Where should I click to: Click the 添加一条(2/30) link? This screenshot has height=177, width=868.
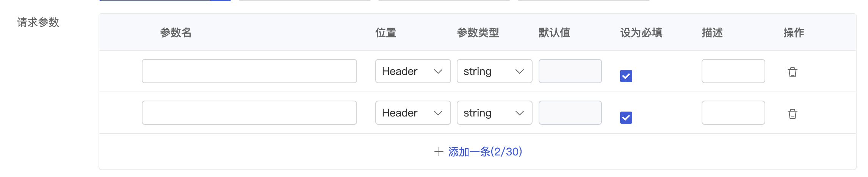pyautogui.click(x=485, y=152)
